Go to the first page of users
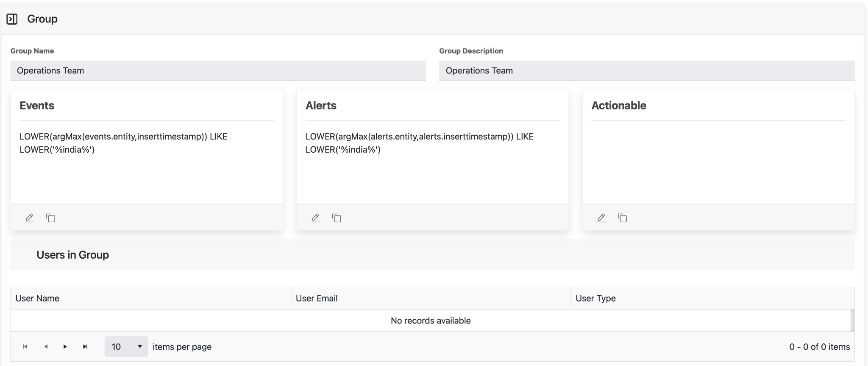The image size is (868, 366). 25,347
